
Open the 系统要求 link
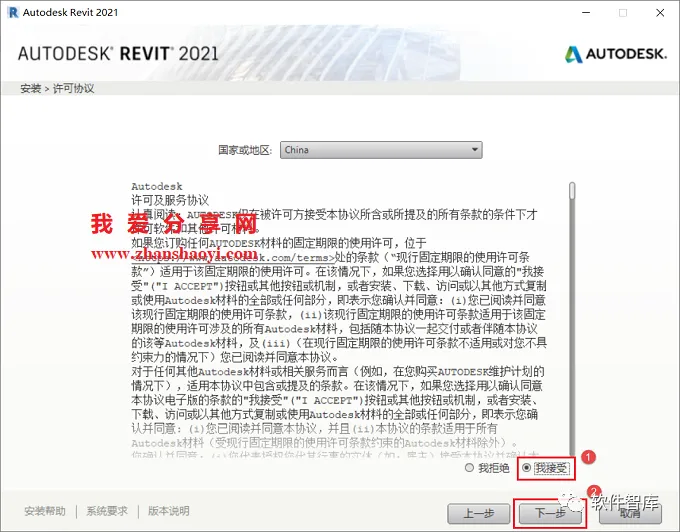[x=107, y=511]
